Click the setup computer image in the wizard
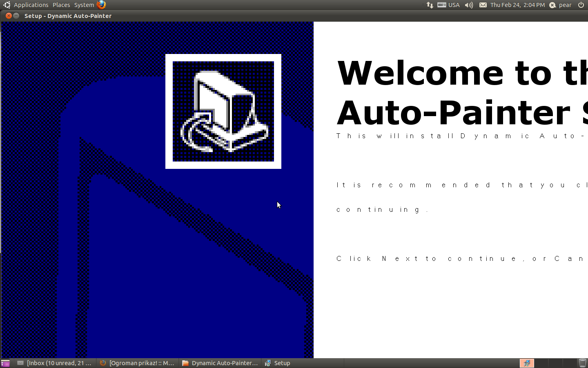The image size is (588, 368). [223, 111]
